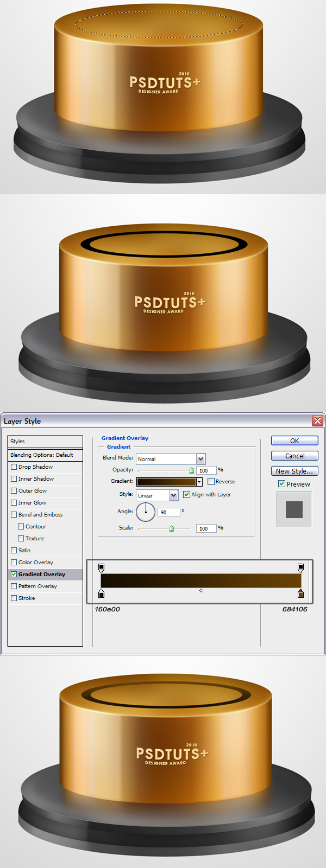The width and height of the screenshot is (326, 868).
Task: Enable the Color Overlay checkbox
Action: pos(14,562)
